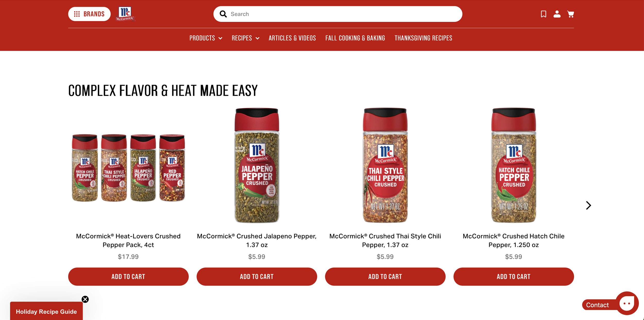This screenshot has height=320, width=644.
Task: Click the McCormick logo in header
Action: (125, 14)
